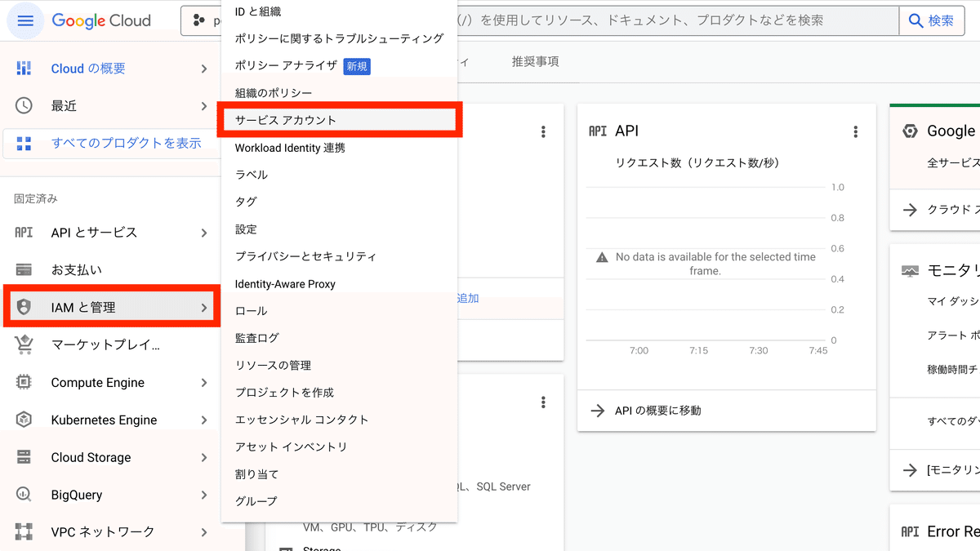Screen dimensions: 980x551
Task: Switch to the 推奨事項 tab
Action: (x=535, y=62)
